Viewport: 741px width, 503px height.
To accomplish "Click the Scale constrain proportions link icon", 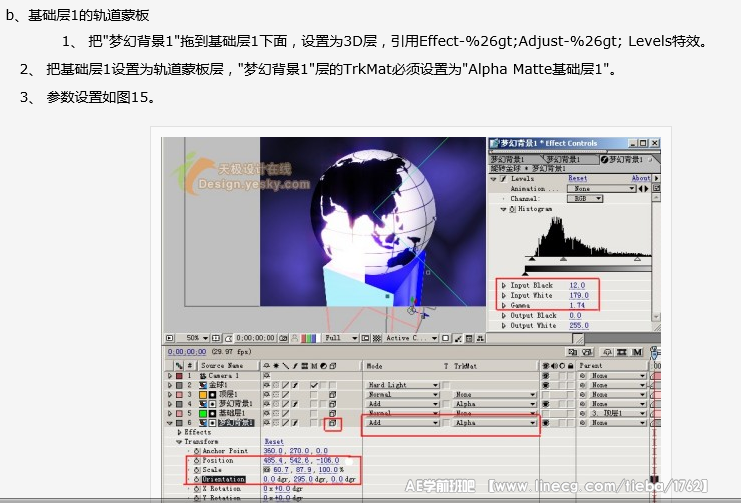I will [x=267, y=470].
